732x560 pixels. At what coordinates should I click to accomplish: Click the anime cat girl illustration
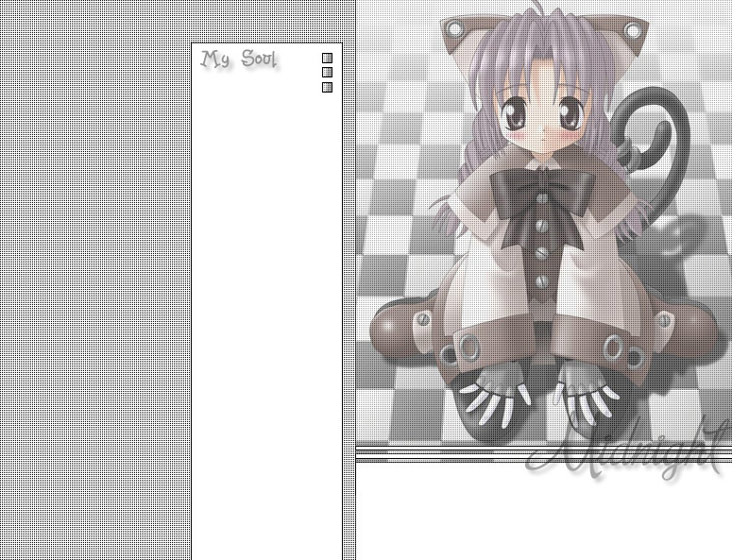544,222
